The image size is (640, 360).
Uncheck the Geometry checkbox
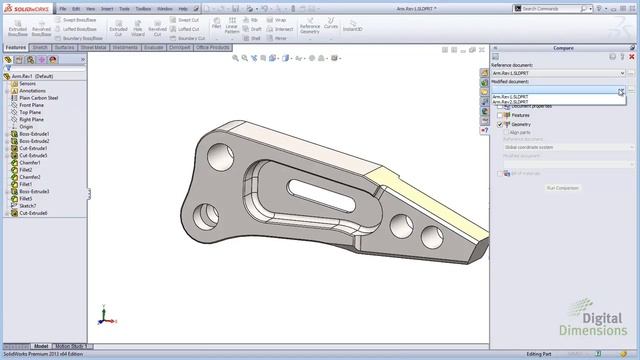(500, 124)
